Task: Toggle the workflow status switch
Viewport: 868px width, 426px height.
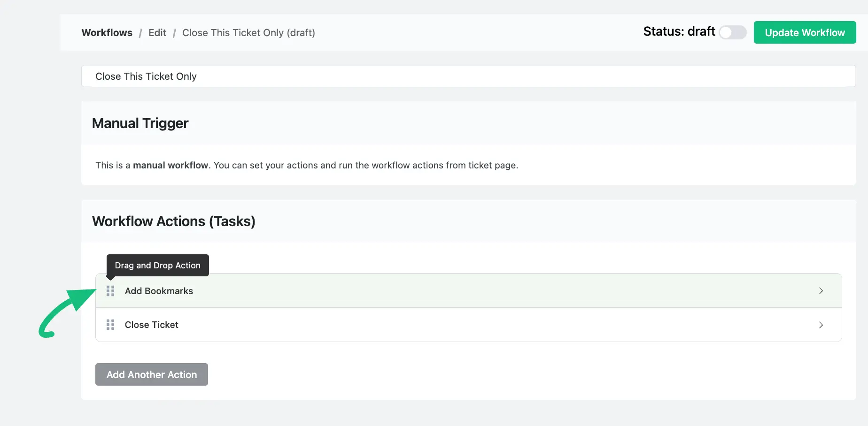Action: [733, 32]
